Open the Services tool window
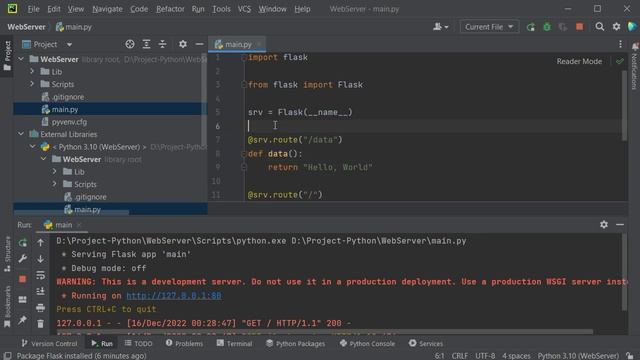This screenshot has height=360, width=640. [426, 344]
